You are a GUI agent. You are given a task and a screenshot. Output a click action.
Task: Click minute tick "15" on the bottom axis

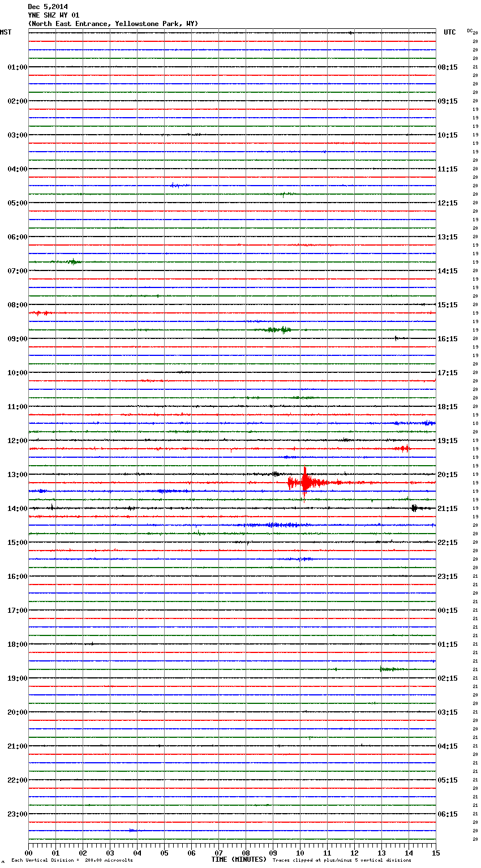(x=436, y=853)
